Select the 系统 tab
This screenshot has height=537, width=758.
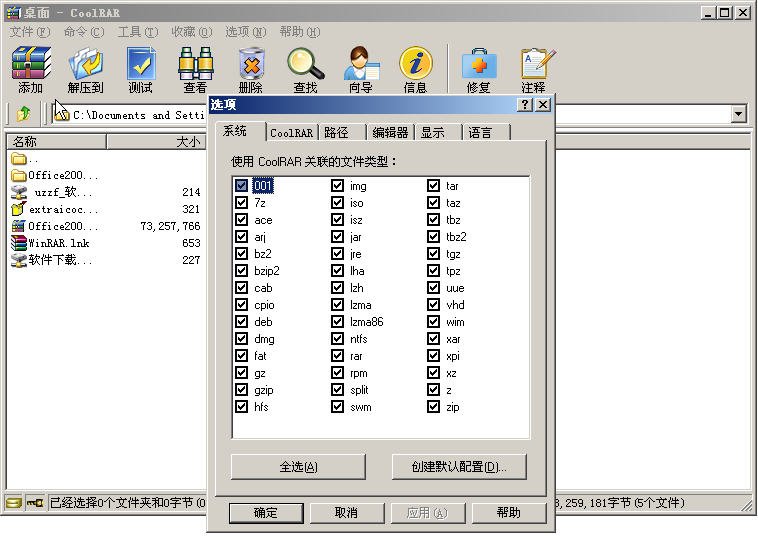pos(240,131)
